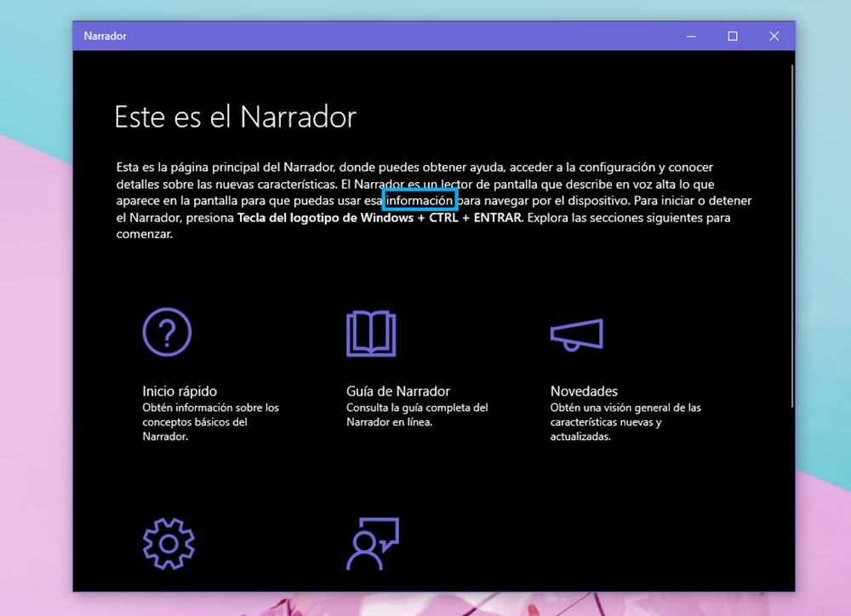Click "Consulta la guía completa" description text

[x=417, y=414]
